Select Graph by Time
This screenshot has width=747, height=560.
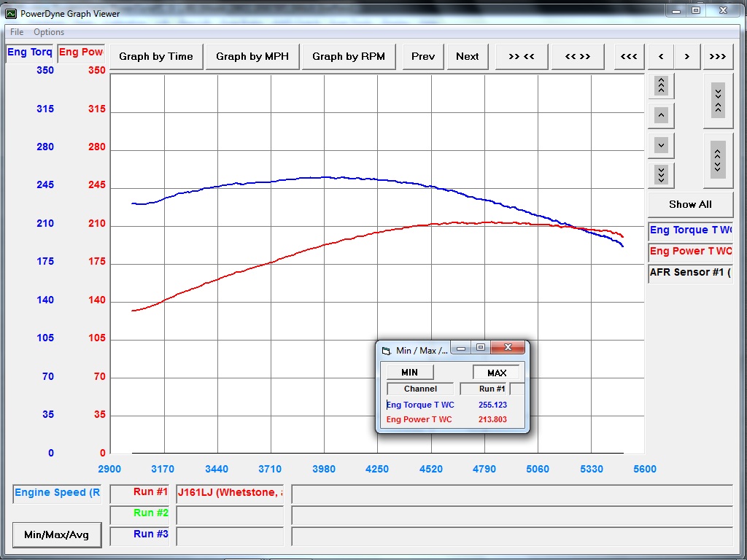point(156,57)
